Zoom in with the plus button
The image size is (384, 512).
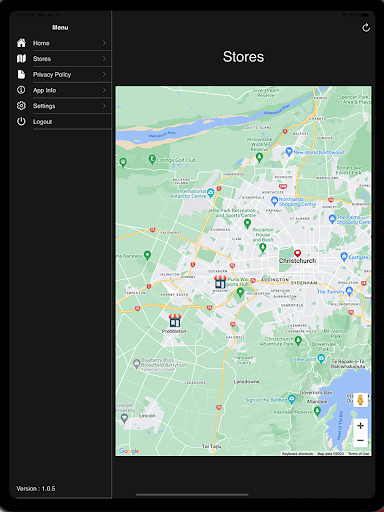(360, 426)
